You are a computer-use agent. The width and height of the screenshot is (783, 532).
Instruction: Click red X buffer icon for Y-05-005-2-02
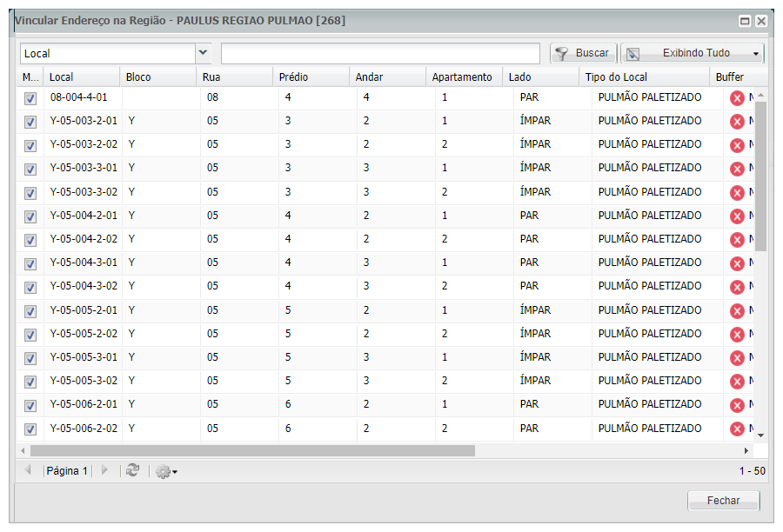point(737,335)
